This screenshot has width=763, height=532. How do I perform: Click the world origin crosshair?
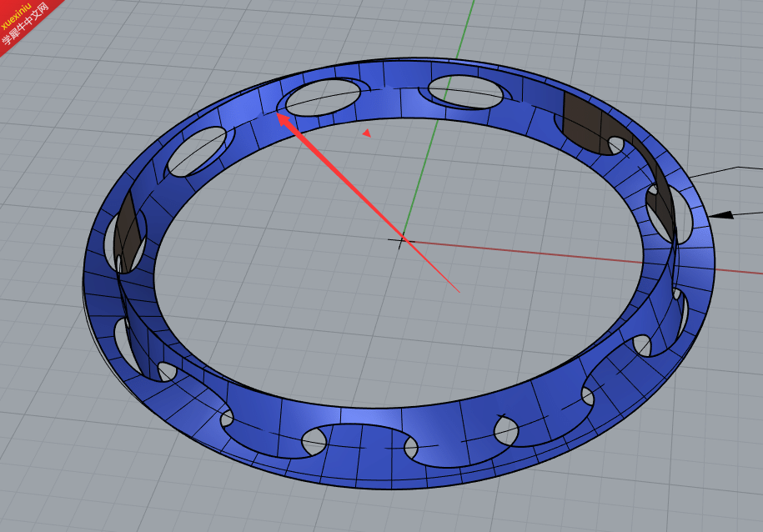click(401, 240)
